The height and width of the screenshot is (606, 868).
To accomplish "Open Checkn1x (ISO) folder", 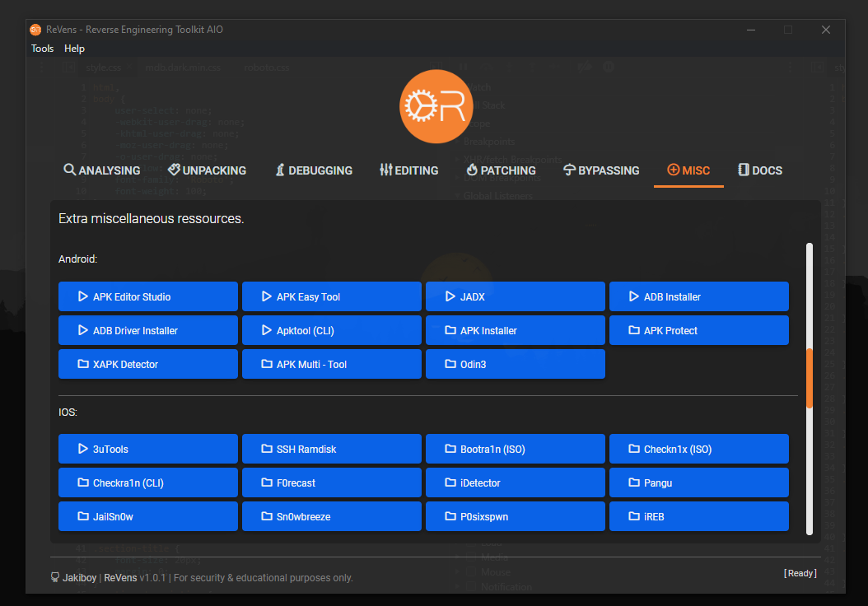I will click(x=699, y=449).
